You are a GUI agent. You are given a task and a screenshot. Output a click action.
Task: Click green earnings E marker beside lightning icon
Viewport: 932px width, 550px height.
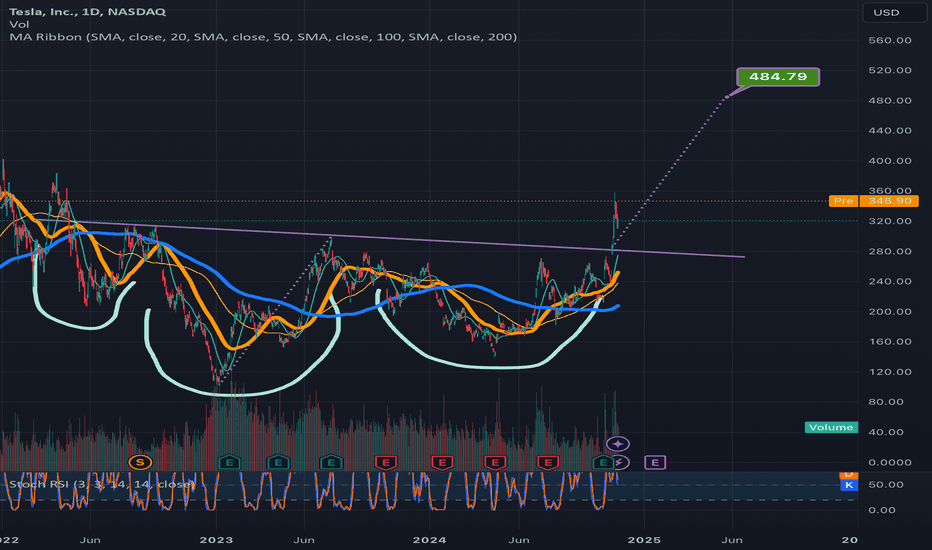pyautogui.click(x=603, y=462)
